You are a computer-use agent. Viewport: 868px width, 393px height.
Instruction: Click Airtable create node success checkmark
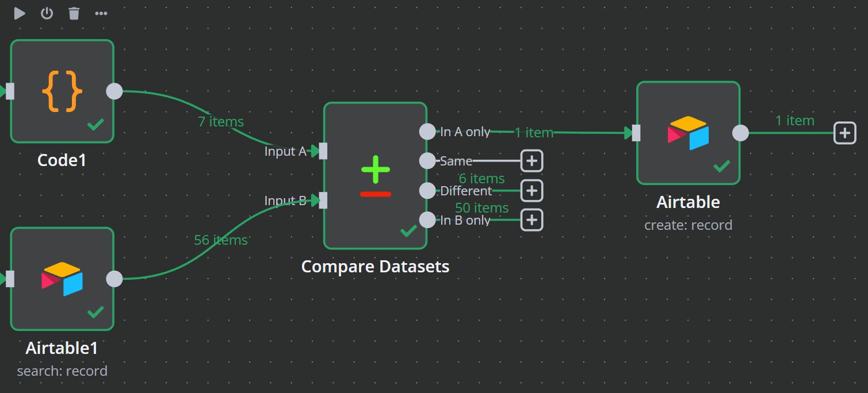tap(721, 166)
